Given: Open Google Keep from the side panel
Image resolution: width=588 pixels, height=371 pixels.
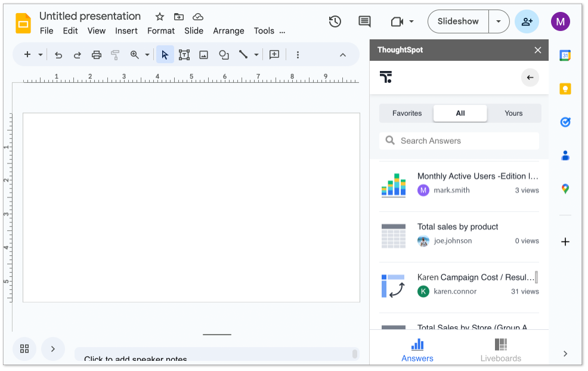Looking at the screenshot, I should pyautogui.click(x=565, y=88).
